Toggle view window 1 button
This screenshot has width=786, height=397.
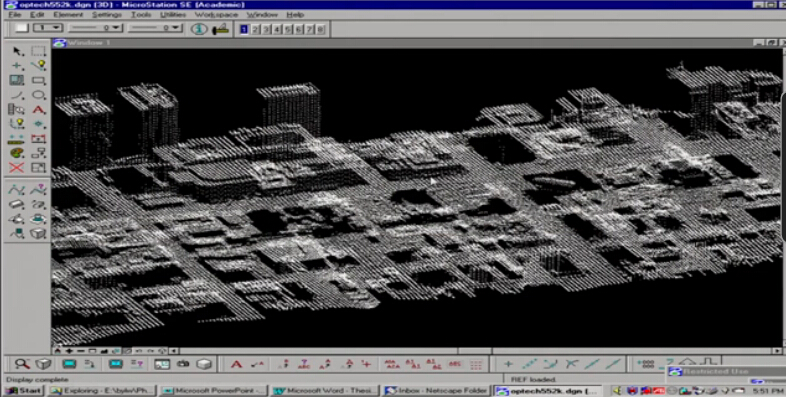[x=244, y=29]
